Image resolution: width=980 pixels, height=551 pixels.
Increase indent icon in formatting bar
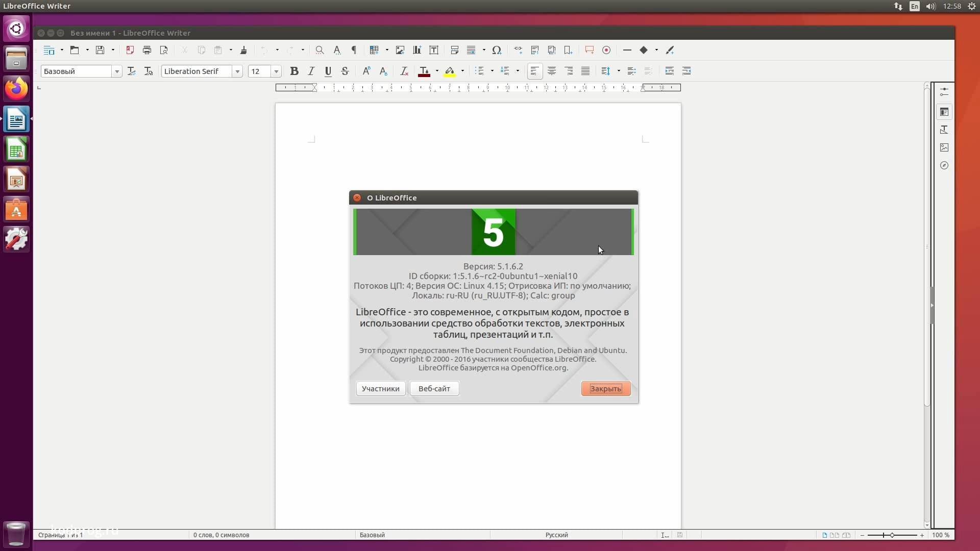click(x=670, y=71)
